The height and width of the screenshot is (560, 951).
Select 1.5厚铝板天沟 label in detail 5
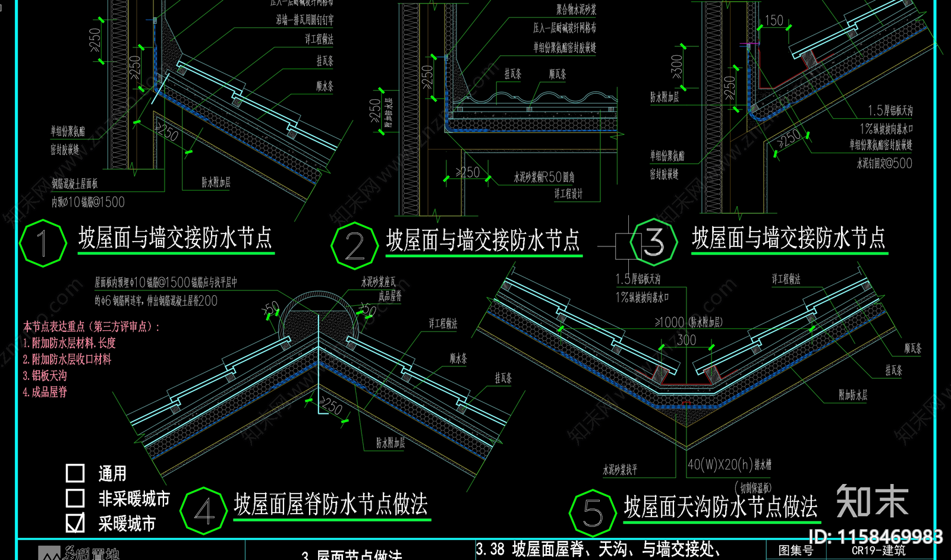[638, 279]
